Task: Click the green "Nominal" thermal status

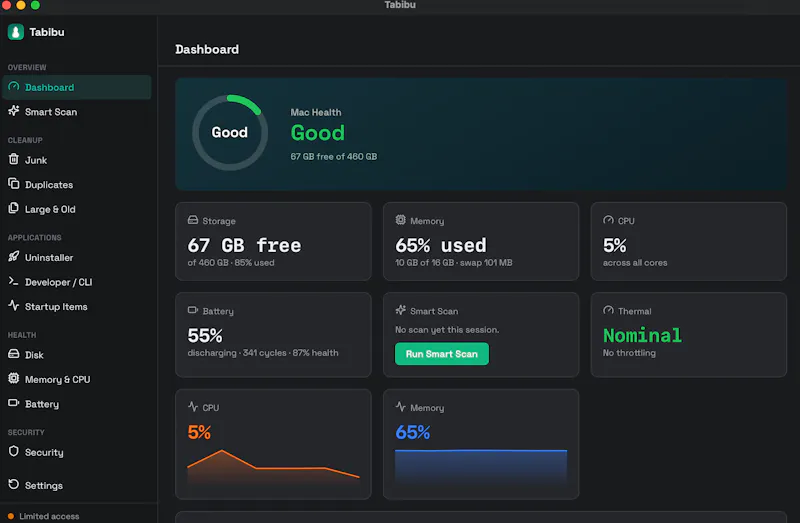Action: click(642, 335)
